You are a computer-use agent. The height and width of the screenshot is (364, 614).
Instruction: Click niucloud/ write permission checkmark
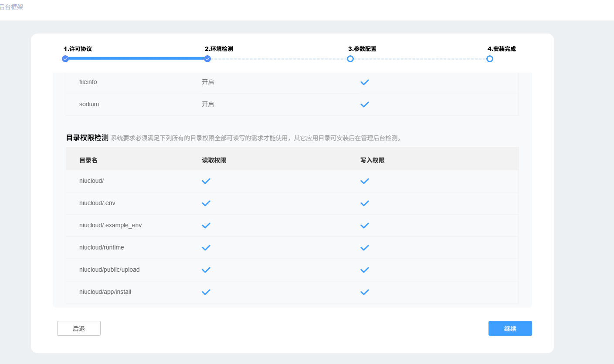tap(365, 181)
